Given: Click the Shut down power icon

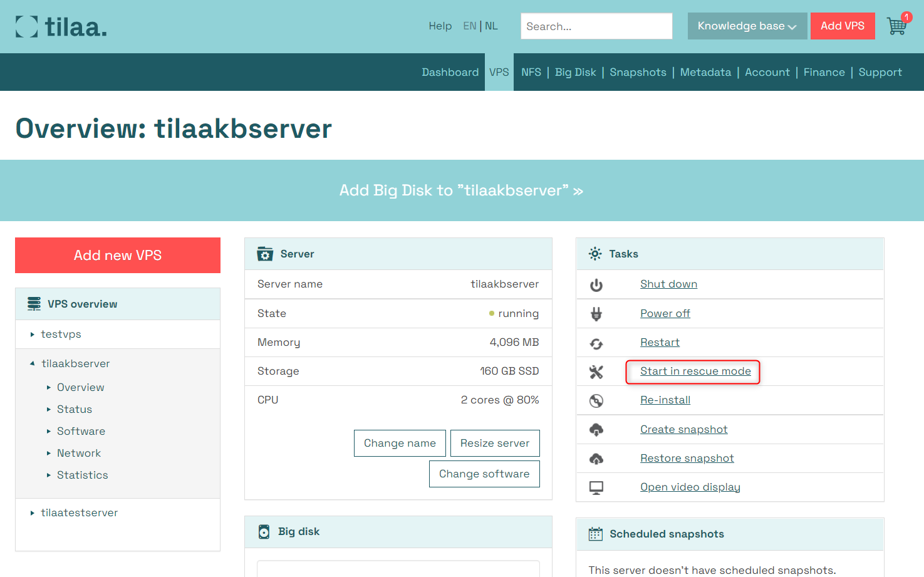Looking at the screenshot, I should coord(596,285).
